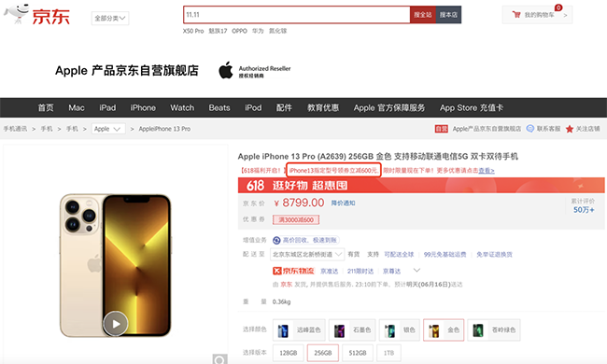Open the Watch tab in navigation bar

182,107
